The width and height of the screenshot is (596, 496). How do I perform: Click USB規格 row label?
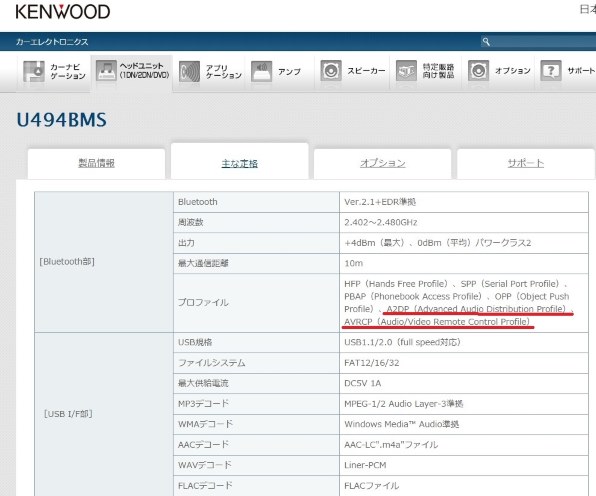click(195, 342)
